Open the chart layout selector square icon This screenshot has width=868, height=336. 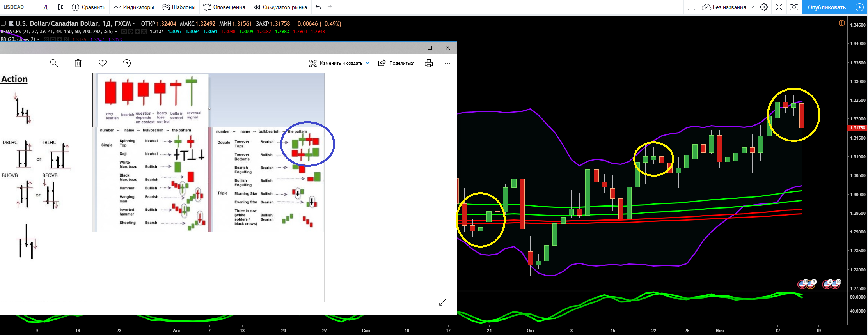point(691,7)
